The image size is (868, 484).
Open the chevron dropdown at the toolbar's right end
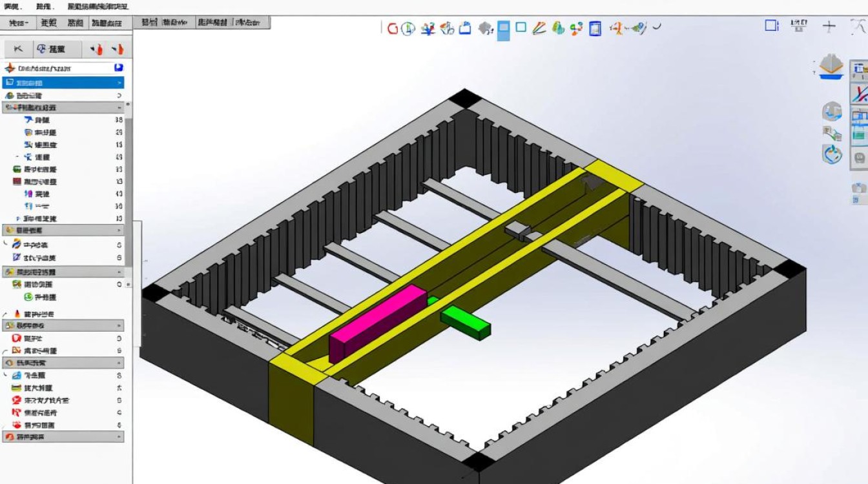tap(656, 28)
